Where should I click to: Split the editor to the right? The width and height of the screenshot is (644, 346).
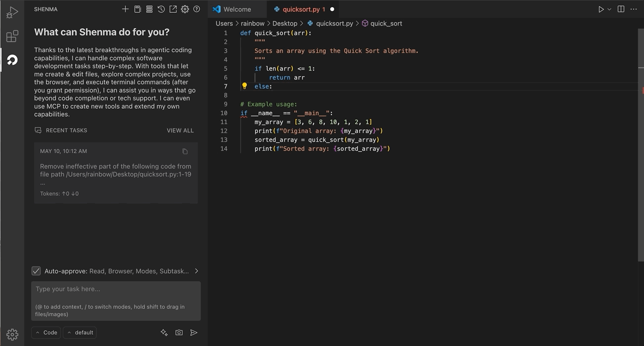pos(621,9)
